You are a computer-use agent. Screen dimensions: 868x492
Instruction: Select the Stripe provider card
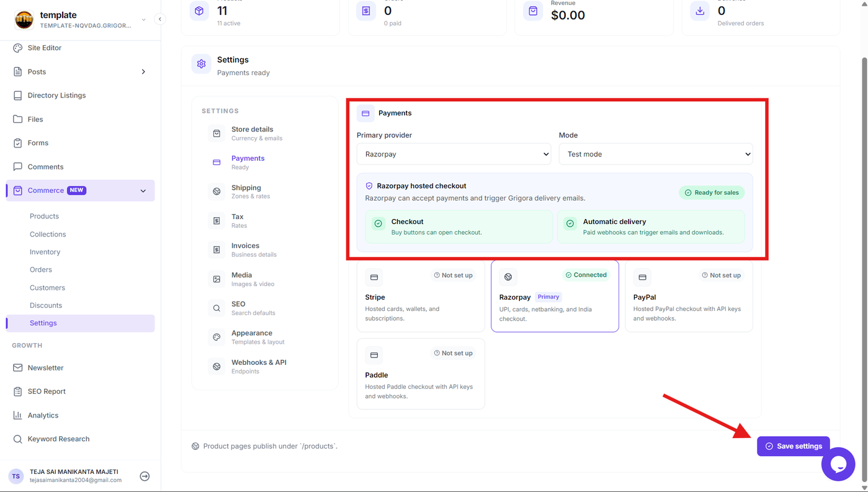click(x=421, y=296)
